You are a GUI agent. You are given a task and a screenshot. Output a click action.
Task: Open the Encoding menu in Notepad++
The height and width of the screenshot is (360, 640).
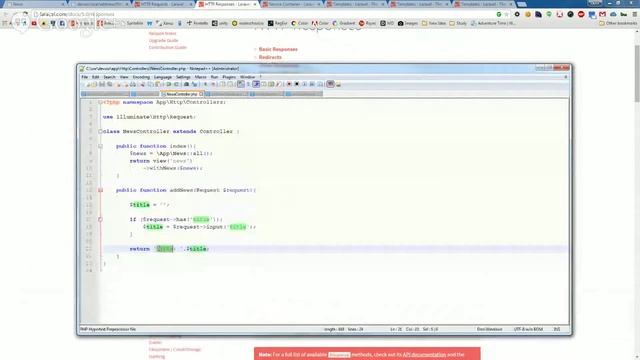(x=141, y=77)
